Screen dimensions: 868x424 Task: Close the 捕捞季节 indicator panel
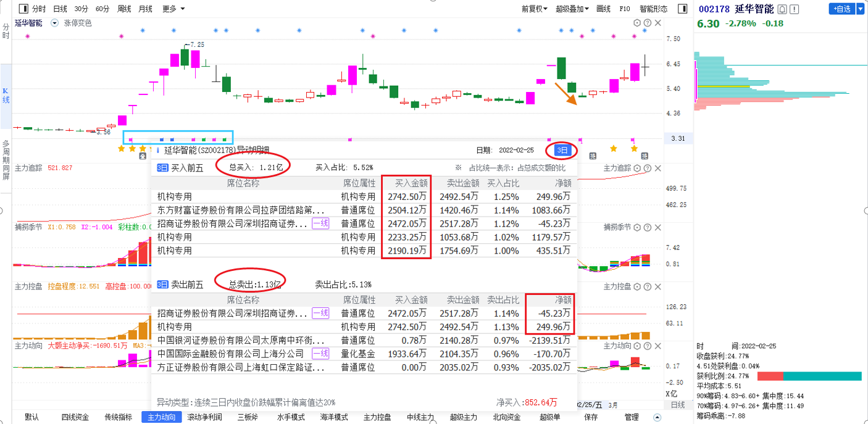[x=657, y=227]
